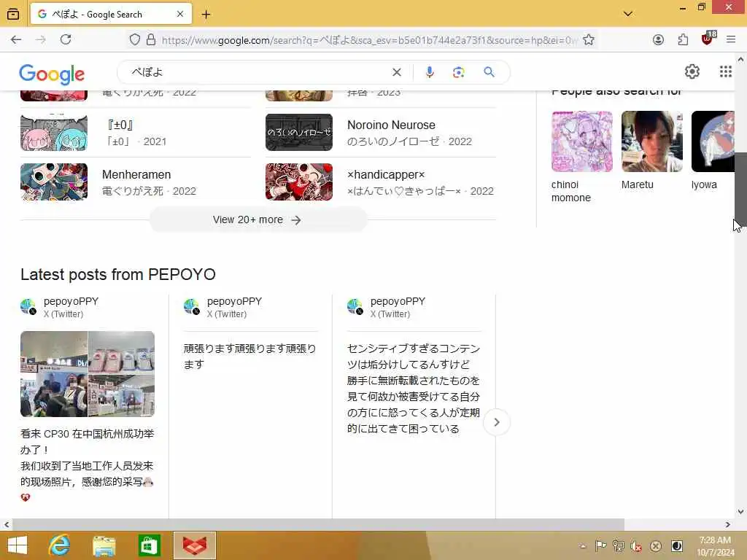The height and width of the screenshot is (560, 747).
Task: Open Action Center flag icon
Action: click(x=601, y=545)
